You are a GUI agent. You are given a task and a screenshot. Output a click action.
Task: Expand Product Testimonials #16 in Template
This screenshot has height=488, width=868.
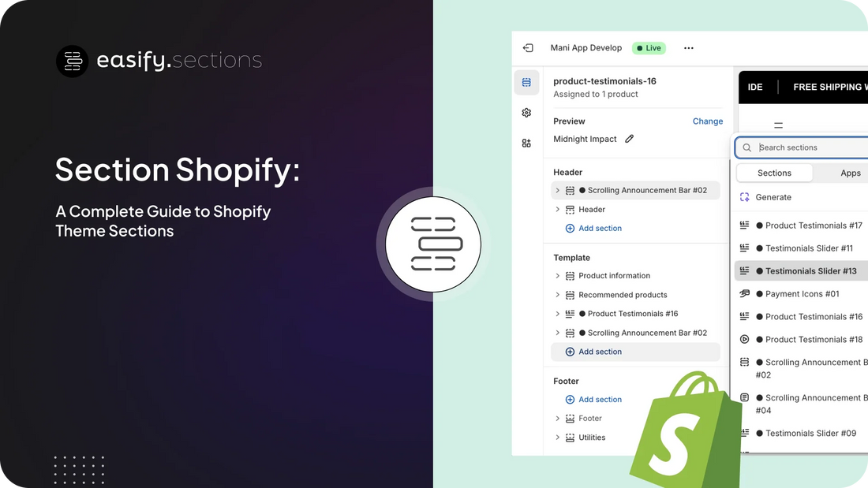tap(557, 314)
